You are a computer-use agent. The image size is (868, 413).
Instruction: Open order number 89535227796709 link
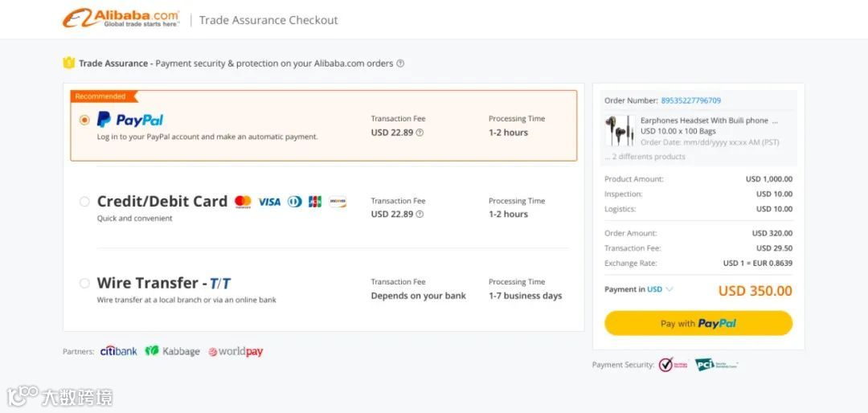690,100
